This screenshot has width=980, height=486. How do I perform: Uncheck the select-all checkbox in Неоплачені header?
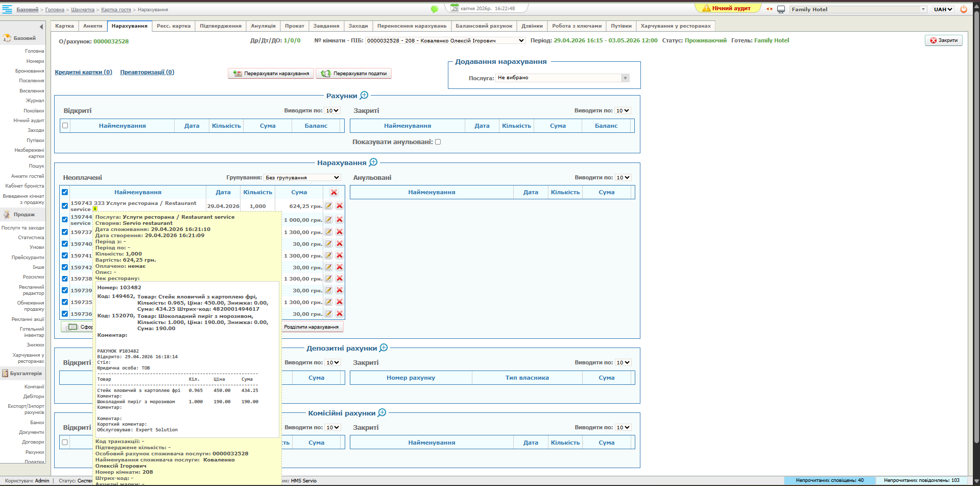click(x=65, y=192)
